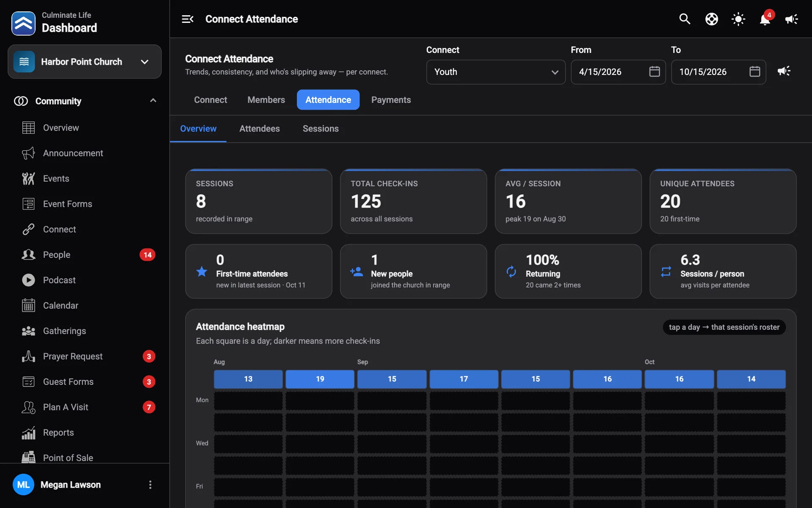This screenshot has height=508, width=812.
Task: Click the help lifebuoy icon in the header
Action: tap(712, 19)
